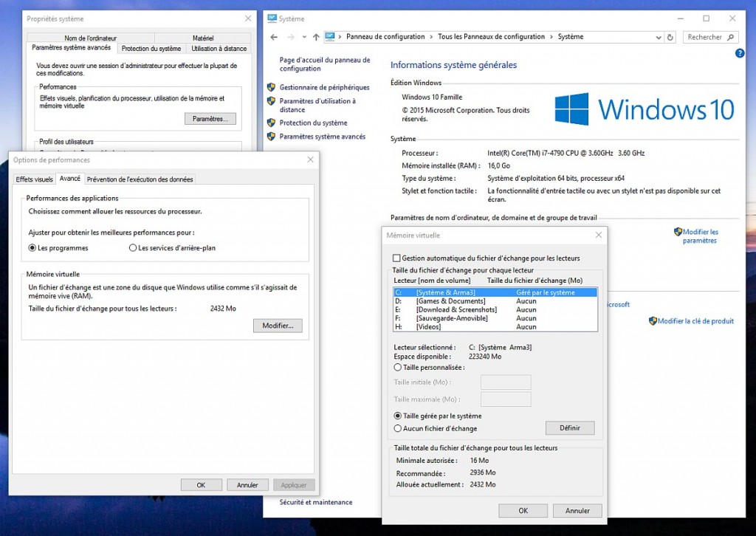756x536 pixels.
Task: Open Protection du système link
Action: pos(313,123)
